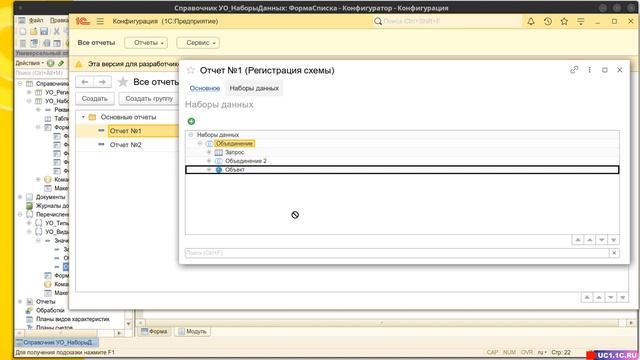Switch to the Форма tab at bottom
640x360 pixels.
[x=154, y=331]
